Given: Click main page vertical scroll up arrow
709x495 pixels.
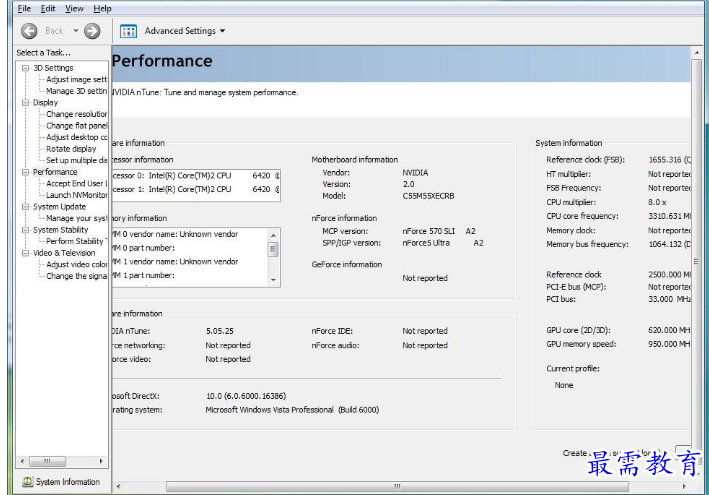Looking at the screenshot, I should 697,53.
